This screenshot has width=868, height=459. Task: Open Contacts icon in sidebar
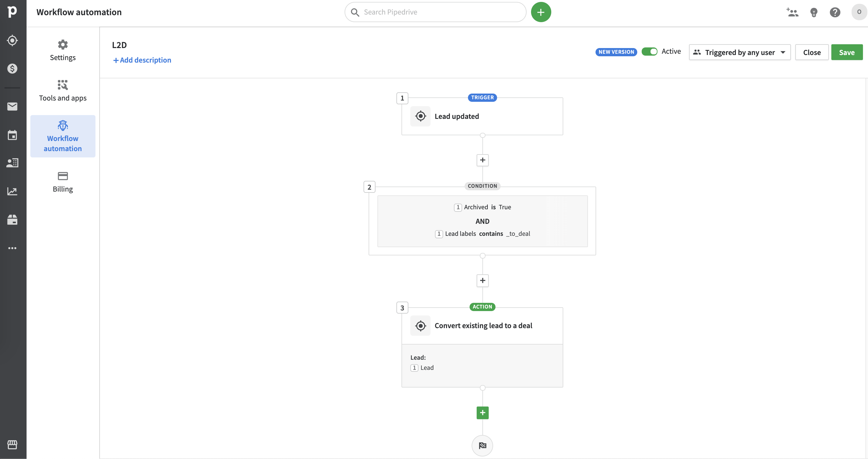(x=12, y=163)
